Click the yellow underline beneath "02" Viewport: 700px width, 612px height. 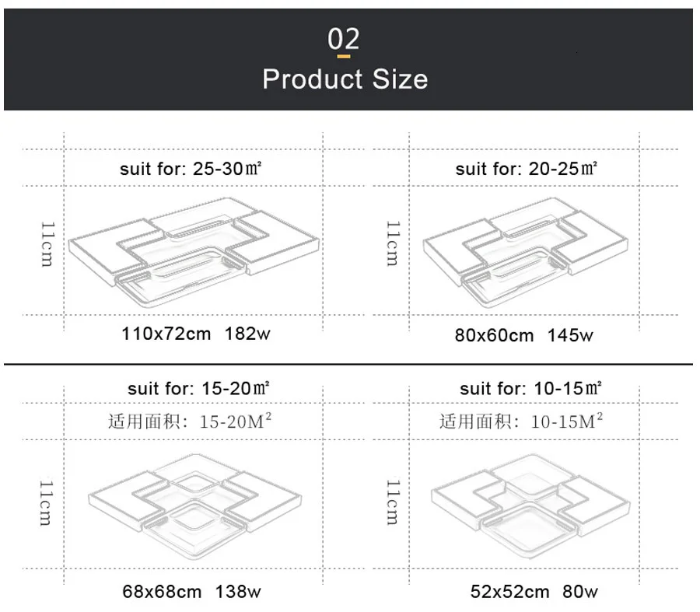[x=343, y=56]
